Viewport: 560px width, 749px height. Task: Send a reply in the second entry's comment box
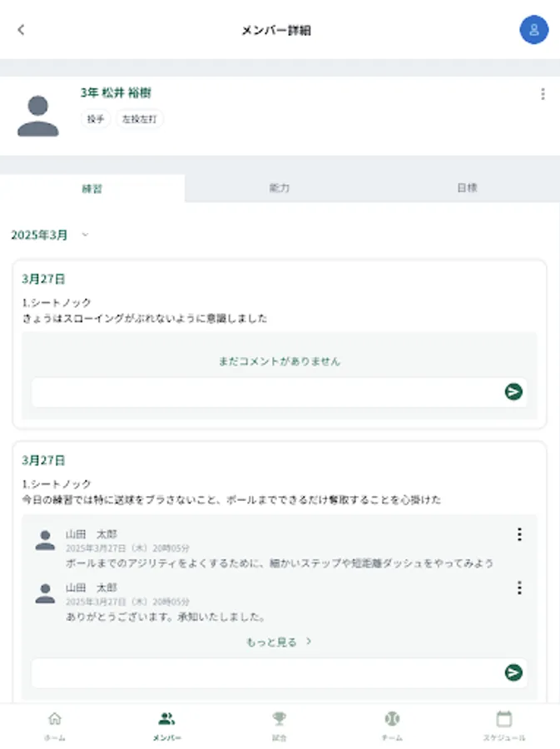(x=514, y=672)
